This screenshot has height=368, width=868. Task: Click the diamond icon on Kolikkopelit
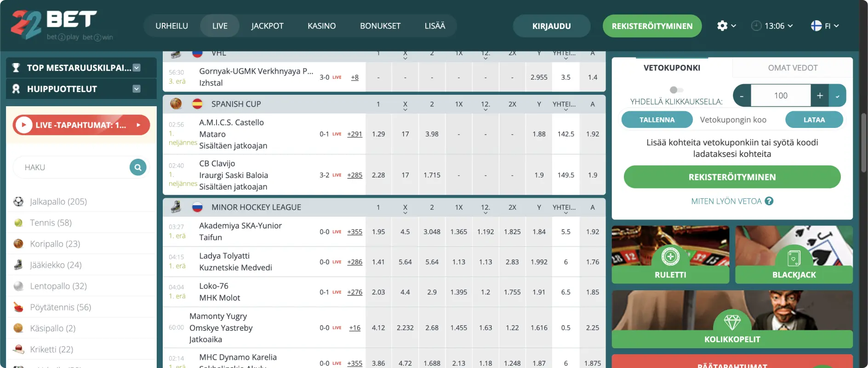732,322
